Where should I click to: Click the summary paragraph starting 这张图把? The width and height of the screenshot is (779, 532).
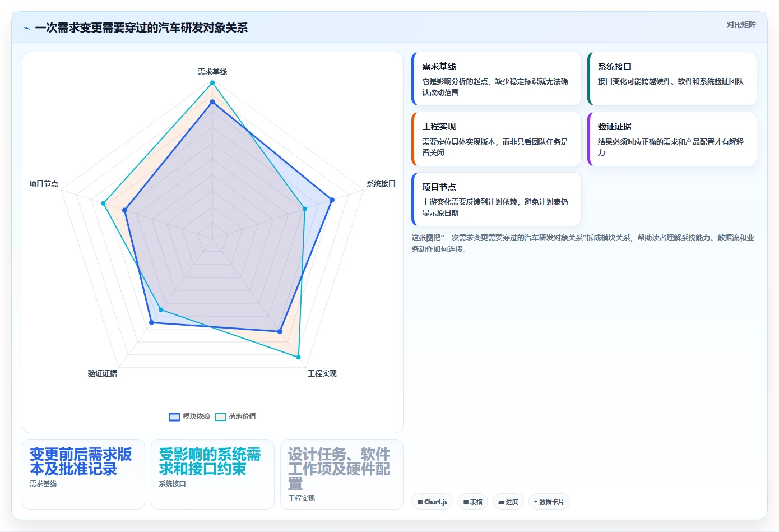(583, 243)
